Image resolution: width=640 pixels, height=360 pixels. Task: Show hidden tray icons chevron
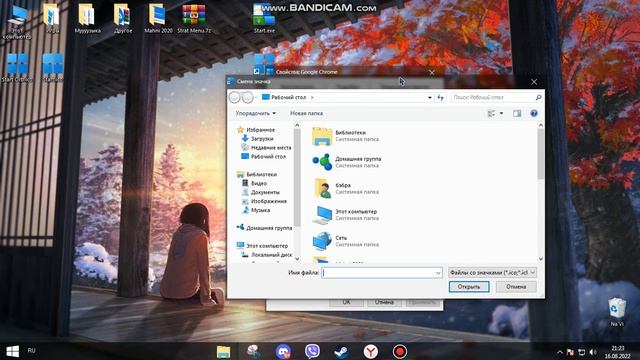point(560,352)
